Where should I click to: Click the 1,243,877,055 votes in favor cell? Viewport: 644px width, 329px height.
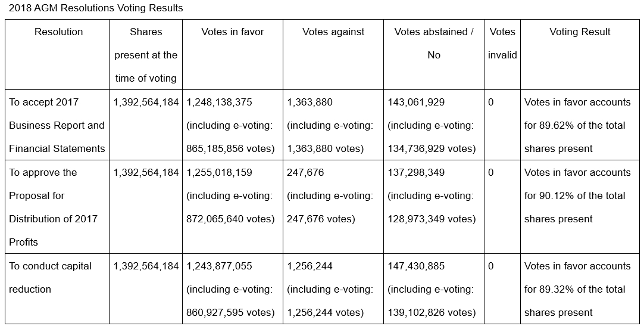(x=220, y=266)
